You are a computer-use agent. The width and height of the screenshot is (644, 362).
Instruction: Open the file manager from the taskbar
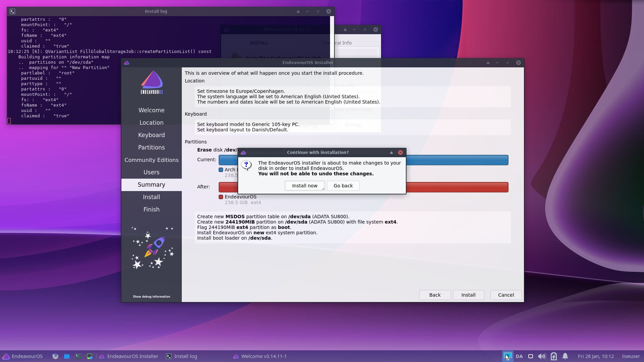67,356
